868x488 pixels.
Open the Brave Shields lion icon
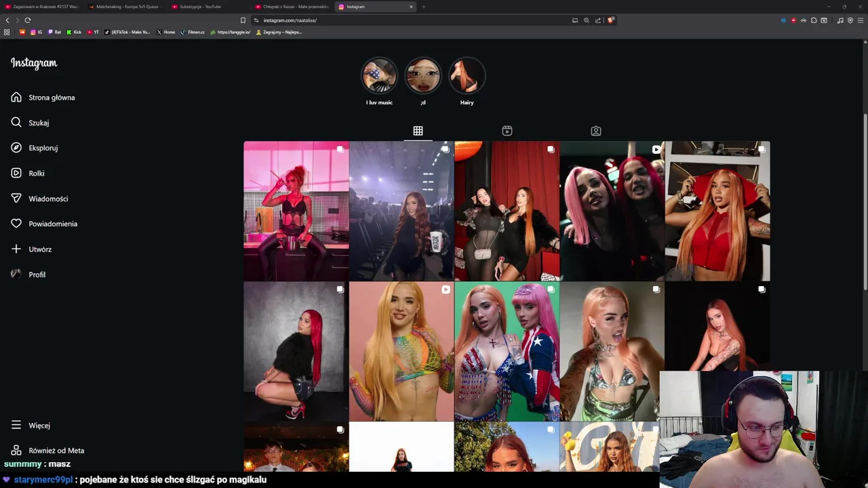tap(610, 20)
